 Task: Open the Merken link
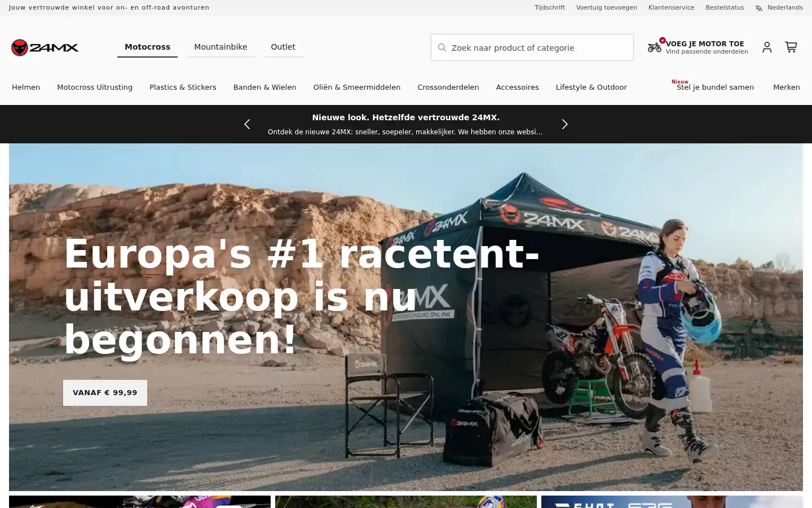787,87
